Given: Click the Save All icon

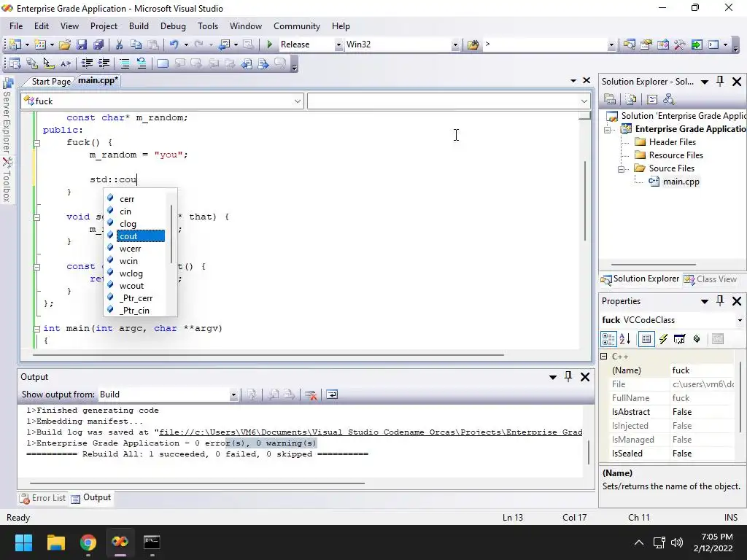Looking at the screenshot, I should (x=98, y=44).
